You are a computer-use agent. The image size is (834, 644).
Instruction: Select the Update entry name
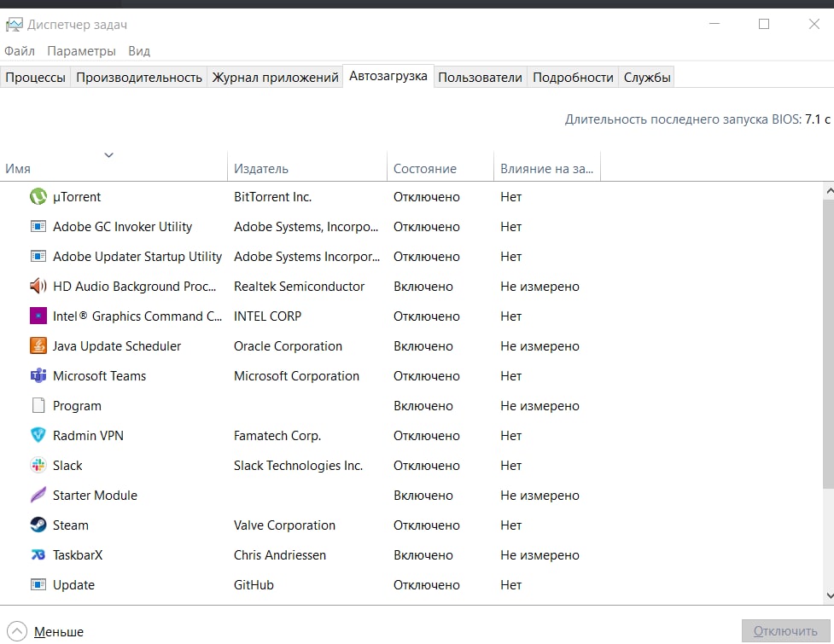(x=74, y=585)
